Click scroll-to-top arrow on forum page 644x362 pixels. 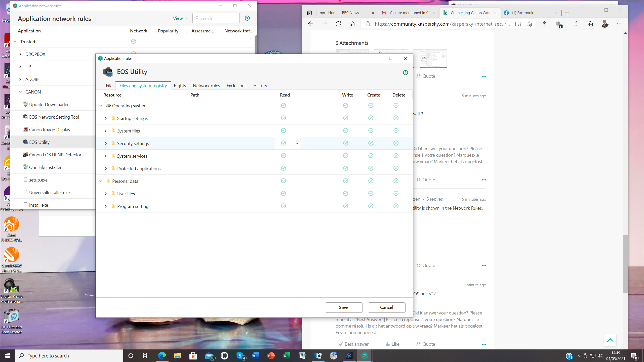(610, 340)
